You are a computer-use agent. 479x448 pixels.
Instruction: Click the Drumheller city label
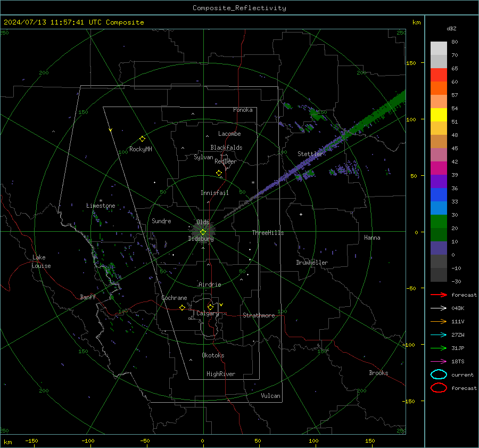312,263
